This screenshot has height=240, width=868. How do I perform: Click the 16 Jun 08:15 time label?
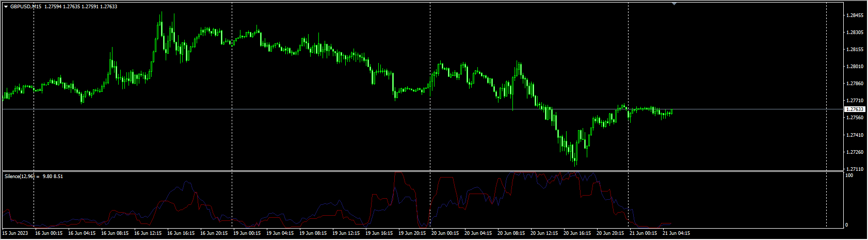pyautogui.click(x=115, y=233)
